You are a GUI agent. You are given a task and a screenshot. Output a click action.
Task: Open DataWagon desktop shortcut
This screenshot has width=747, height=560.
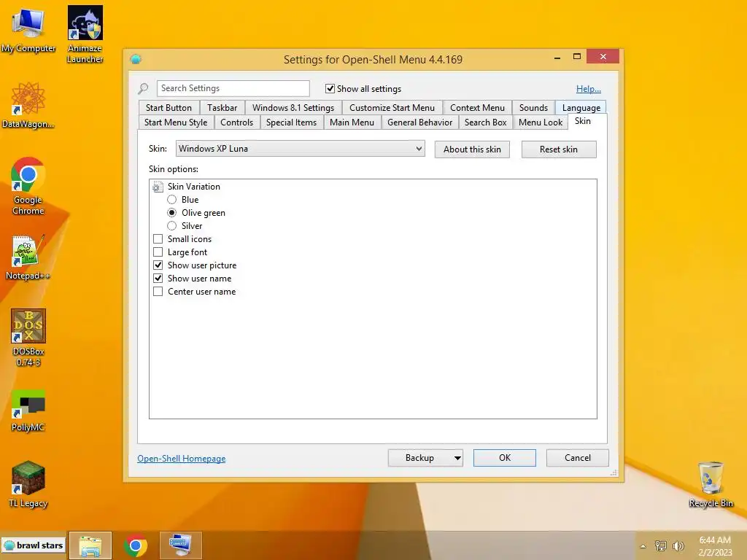(28, 106)
